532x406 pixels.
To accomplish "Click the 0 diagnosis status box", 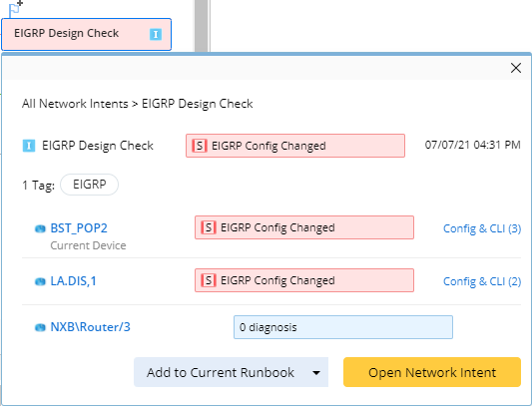I will tap(343, 327).
